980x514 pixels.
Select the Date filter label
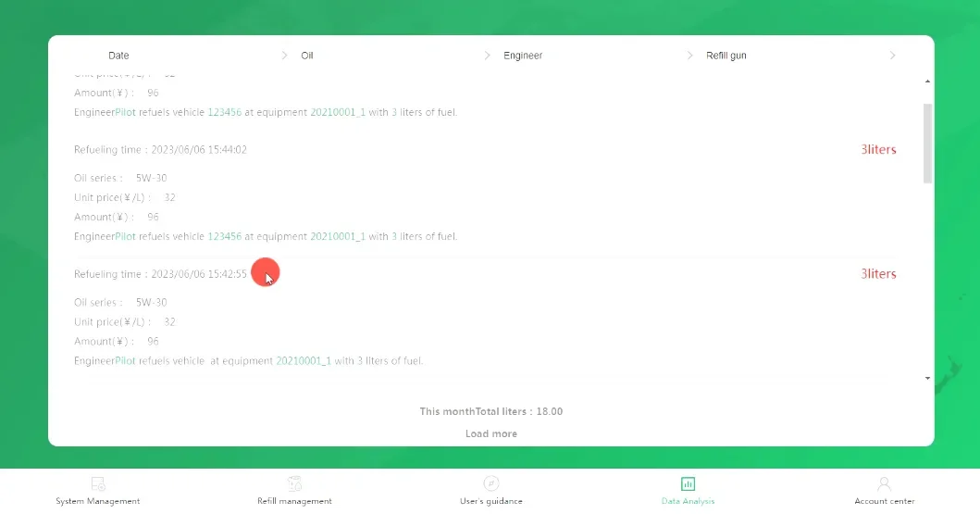(118, 56)
